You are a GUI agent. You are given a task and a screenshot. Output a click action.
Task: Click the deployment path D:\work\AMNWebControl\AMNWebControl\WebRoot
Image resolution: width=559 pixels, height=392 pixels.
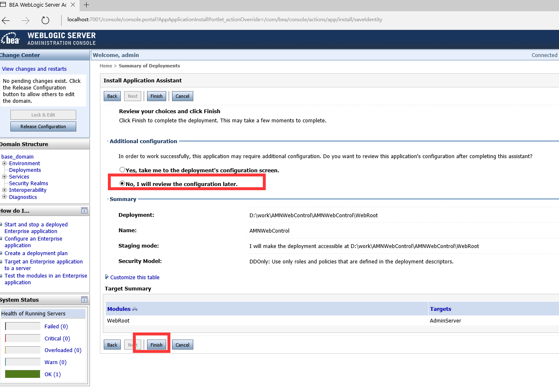point(314,216)
